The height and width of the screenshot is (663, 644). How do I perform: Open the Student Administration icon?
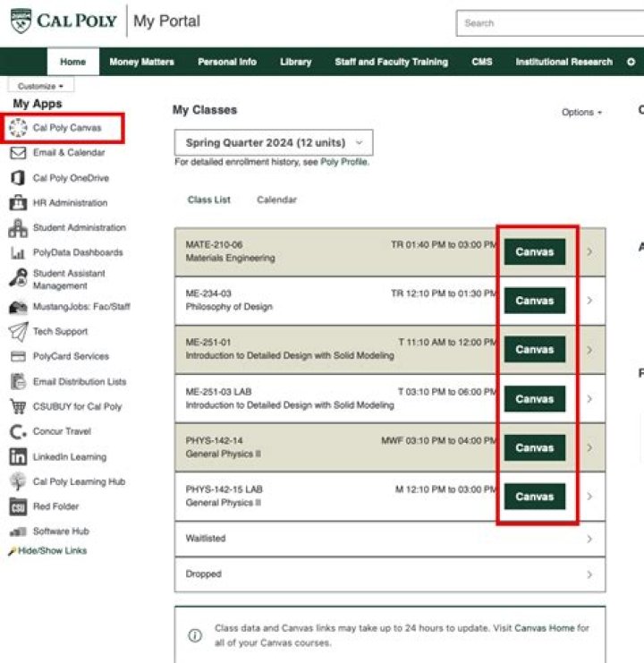coord(18,228)
